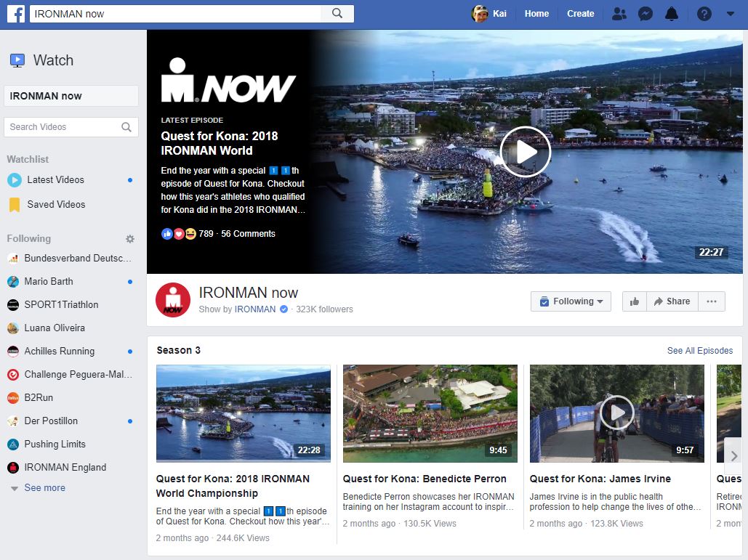The height and width of the screenshot is (560, 748).
Task: Click the IRONMAN now show title
Action: tap(248, 293)
